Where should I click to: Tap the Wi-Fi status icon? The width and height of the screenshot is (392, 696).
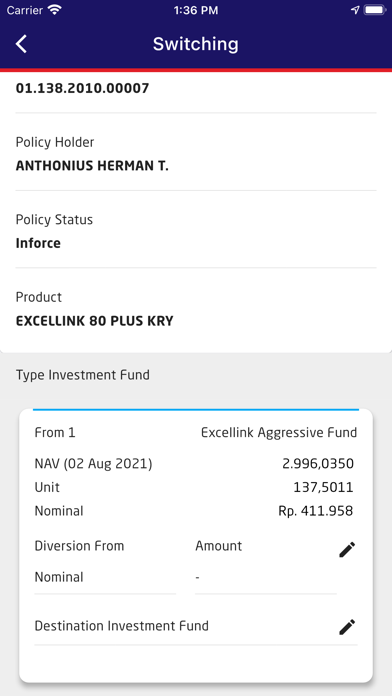coord(55,10)
